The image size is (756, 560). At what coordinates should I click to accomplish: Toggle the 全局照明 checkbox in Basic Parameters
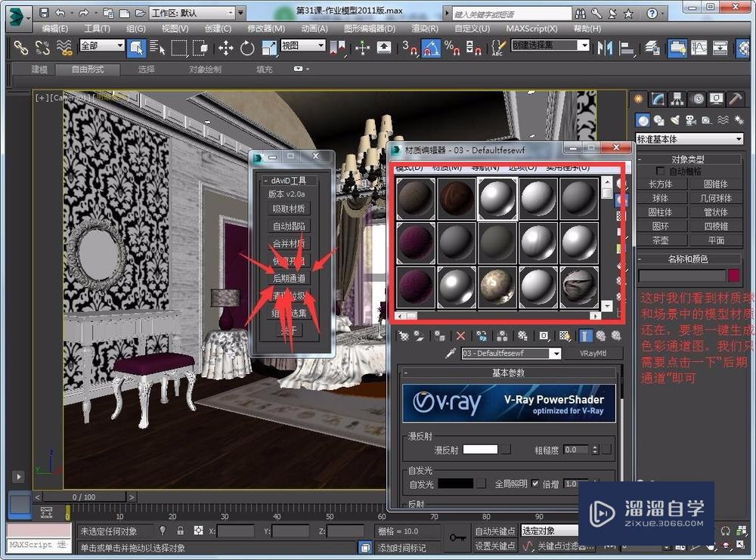534,484
